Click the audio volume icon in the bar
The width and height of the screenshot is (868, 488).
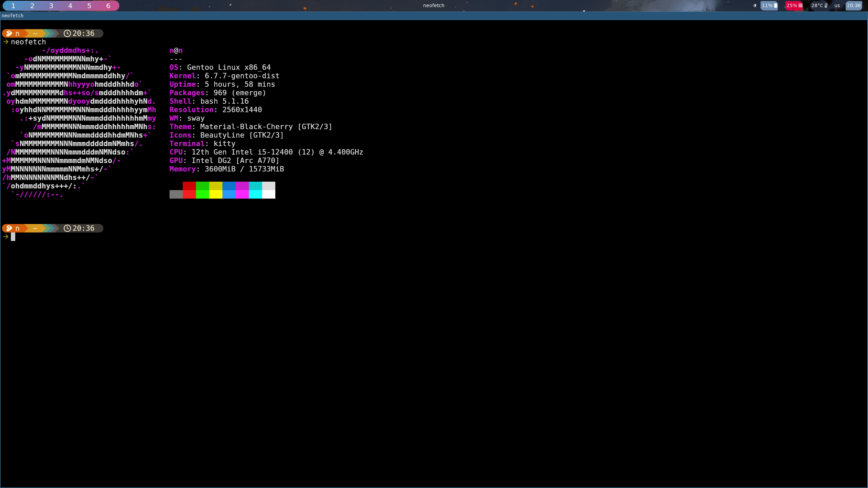point(755,5)
